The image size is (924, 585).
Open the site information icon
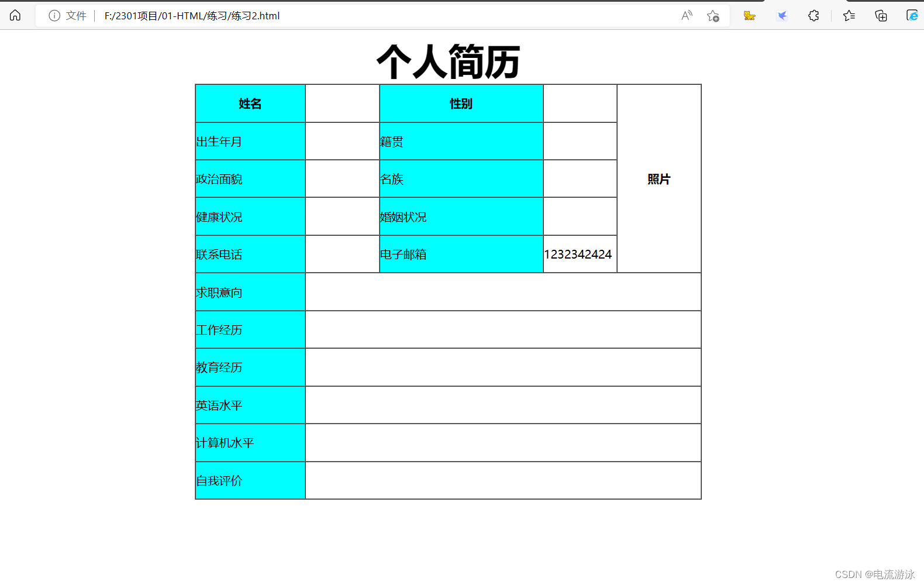[54, 16]
